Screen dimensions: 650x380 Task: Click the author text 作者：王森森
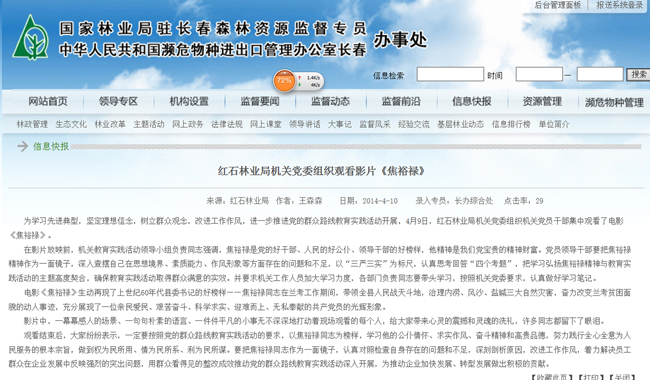299,201
